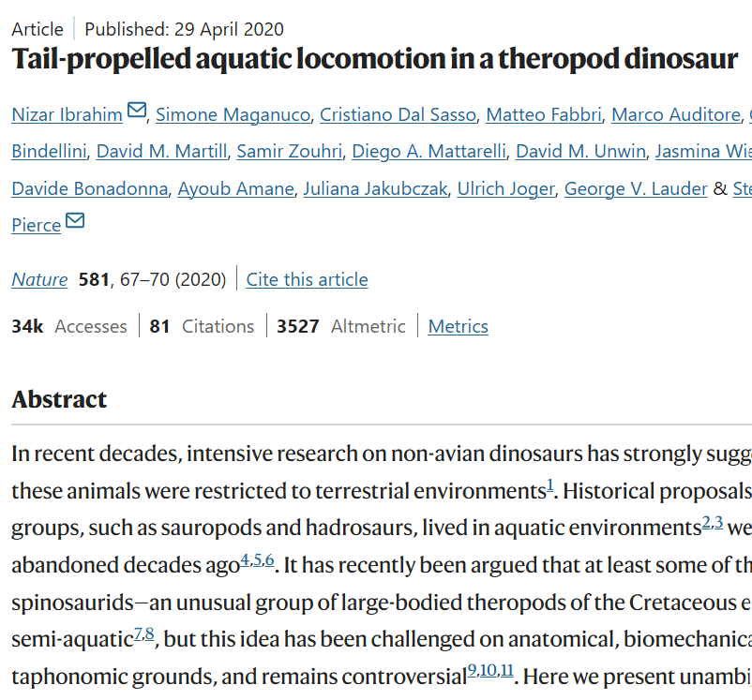Click author name Marco Auditore
Screen dimensions: 752x700
tap(675, 114)
